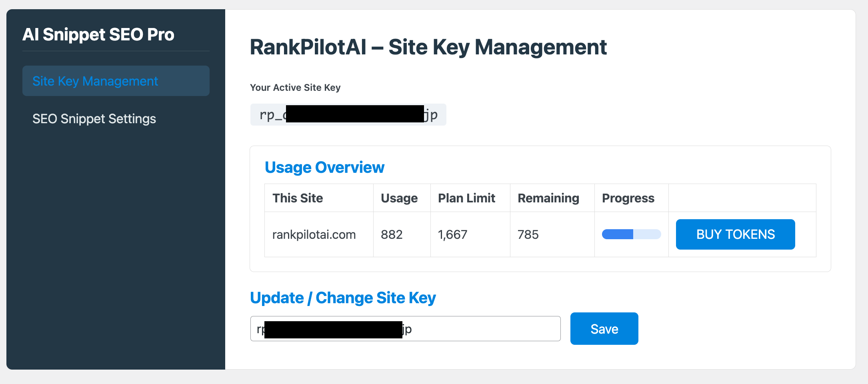
Task: Click the Your Active Site Key label
Action: click(295, 87)
